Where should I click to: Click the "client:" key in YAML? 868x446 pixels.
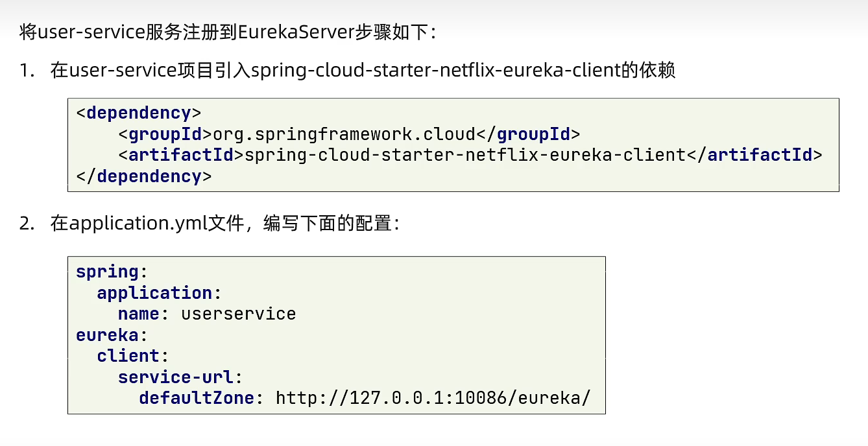(x=133, y=356)
